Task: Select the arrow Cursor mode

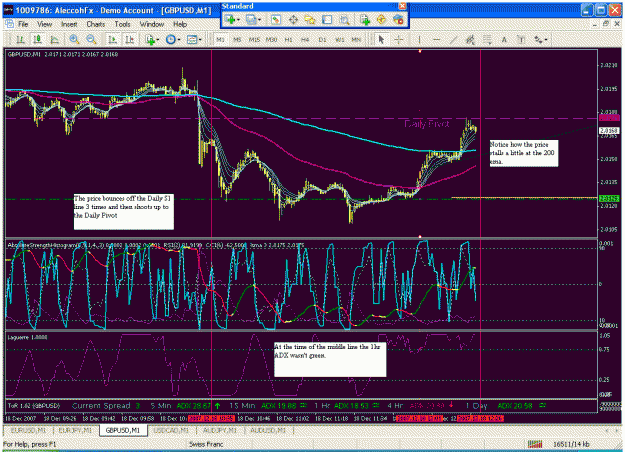Action: [x=381, y=39]
